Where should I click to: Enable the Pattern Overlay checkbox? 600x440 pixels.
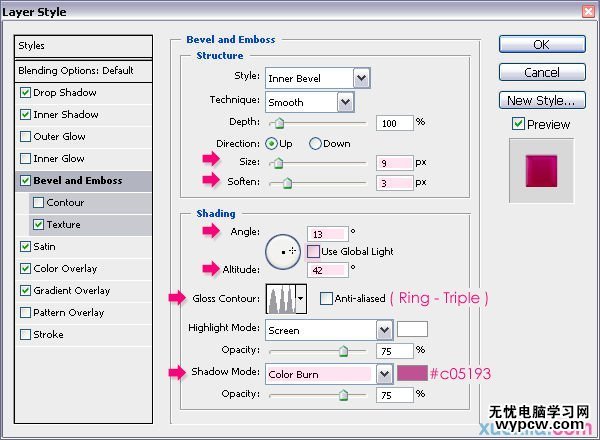tap(25, 313)
